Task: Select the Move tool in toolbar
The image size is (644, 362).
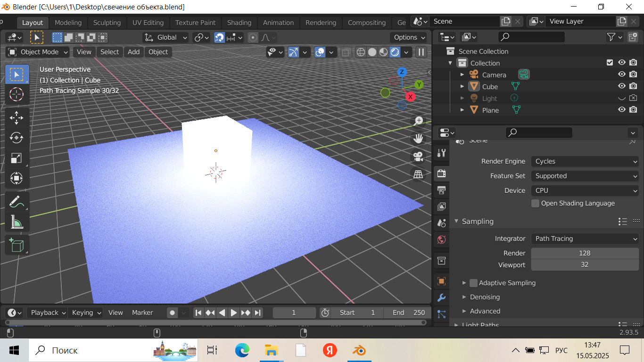Action: pos(17,117)
